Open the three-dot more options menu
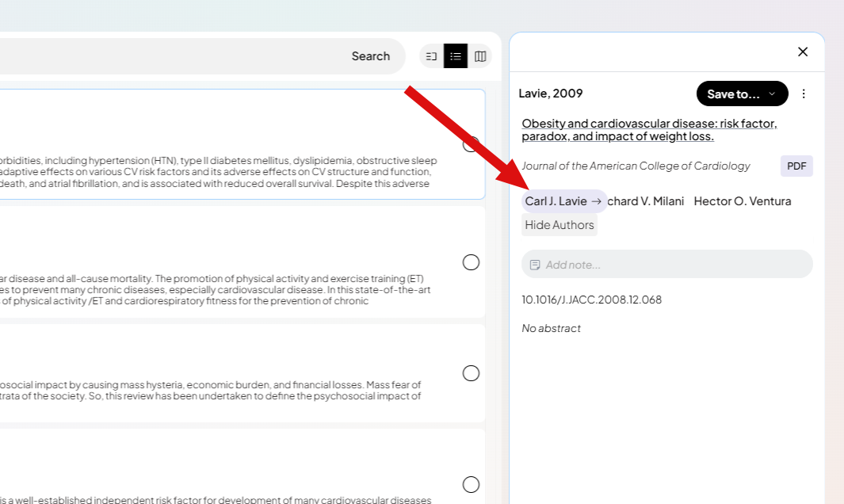This screenshot has height=504, width=844. pyautogui.click(x=804, y=94)
